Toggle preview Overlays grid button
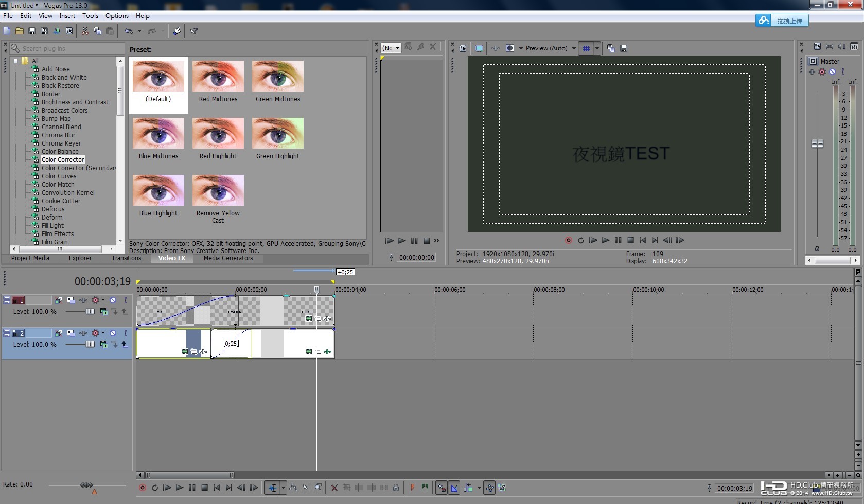This screenshot has width=864, height=504. [586, 48]
